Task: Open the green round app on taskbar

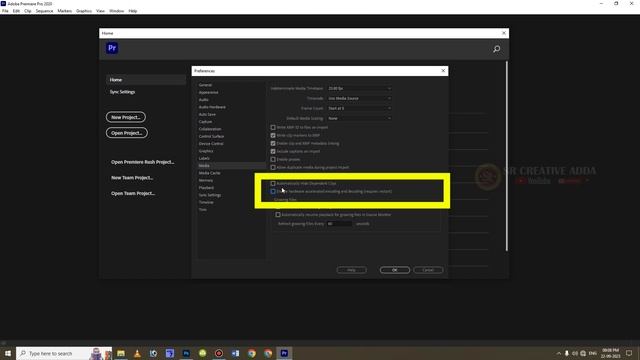Action: [202, 353]
